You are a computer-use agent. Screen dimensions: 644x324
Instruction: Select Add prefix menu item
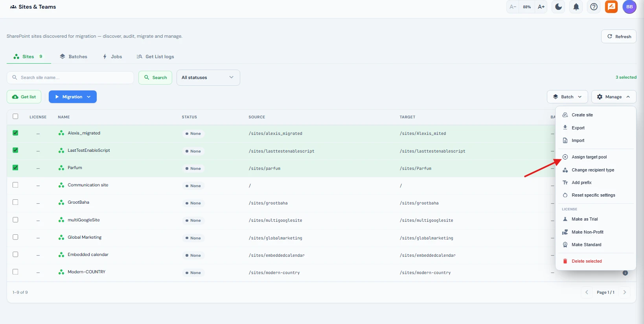tap(596, 182)
